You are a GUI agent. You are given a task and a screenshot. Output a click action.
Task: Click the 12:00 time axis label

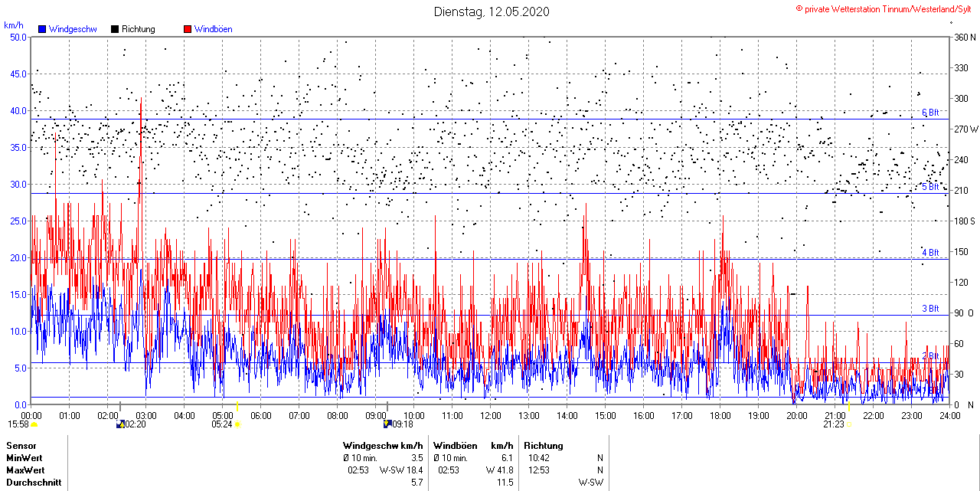point(491,416)
